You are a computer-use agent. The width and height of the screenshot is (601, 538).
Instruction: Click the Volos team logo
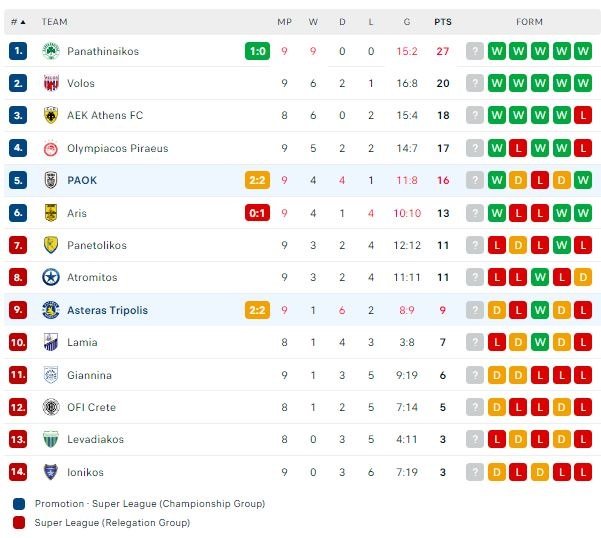(51, 83)
